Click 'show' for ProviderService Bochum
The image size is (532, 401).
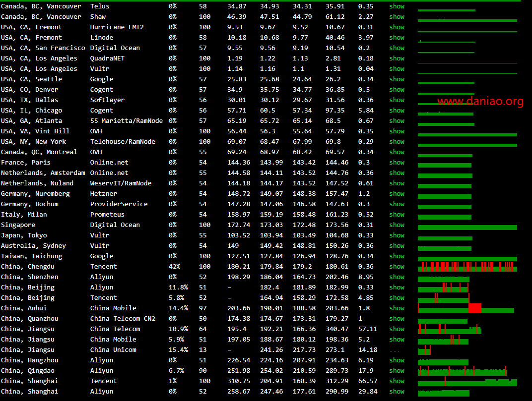pyautogui.click(x=397, y=204)
